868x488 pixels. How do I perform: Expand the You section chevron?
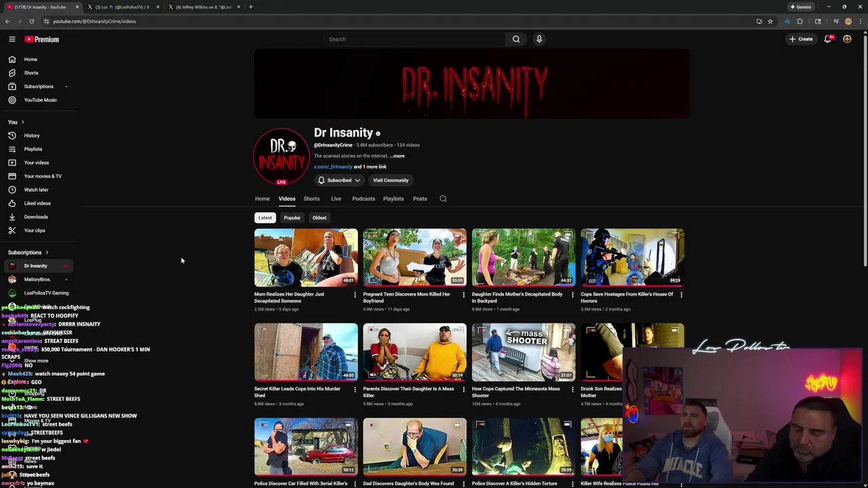point(22,122)
